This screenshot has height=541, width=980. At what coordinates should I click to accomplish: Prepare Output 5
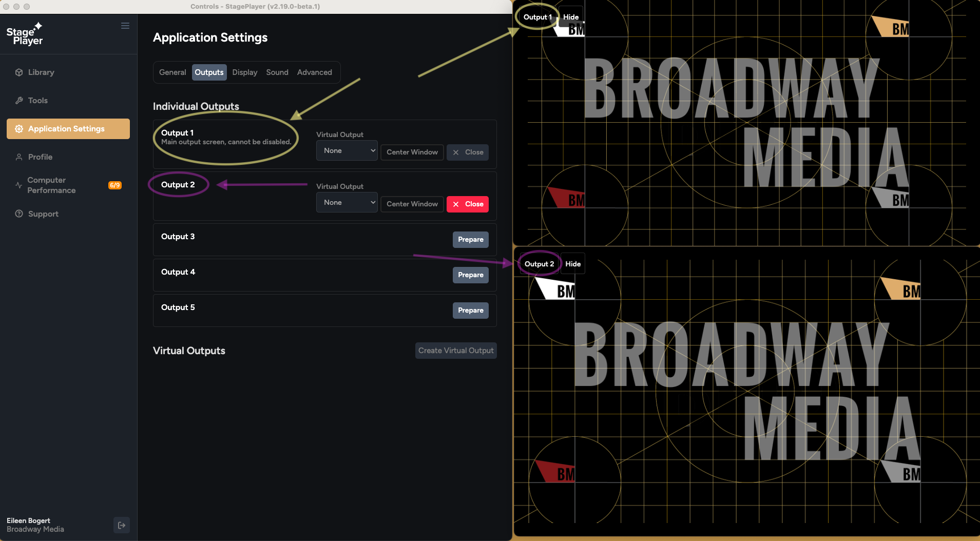coord(471,311)
